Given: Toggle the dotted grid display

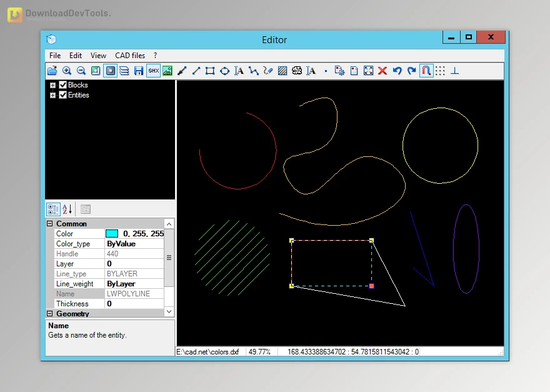Looking at the screenshot, I should click(440, 71).
